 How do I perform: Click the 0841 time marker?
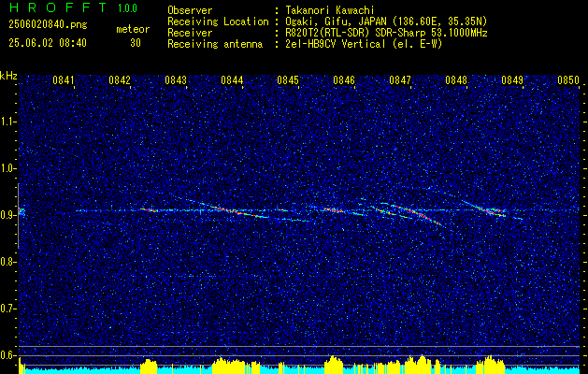(63, 80)
